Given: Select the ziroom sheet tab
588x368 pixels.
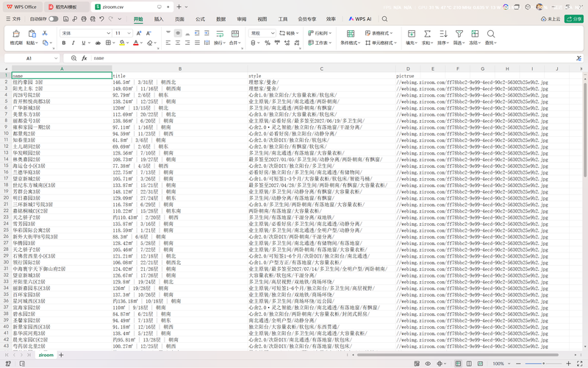Looking at the screenshot, I should 46,355.
